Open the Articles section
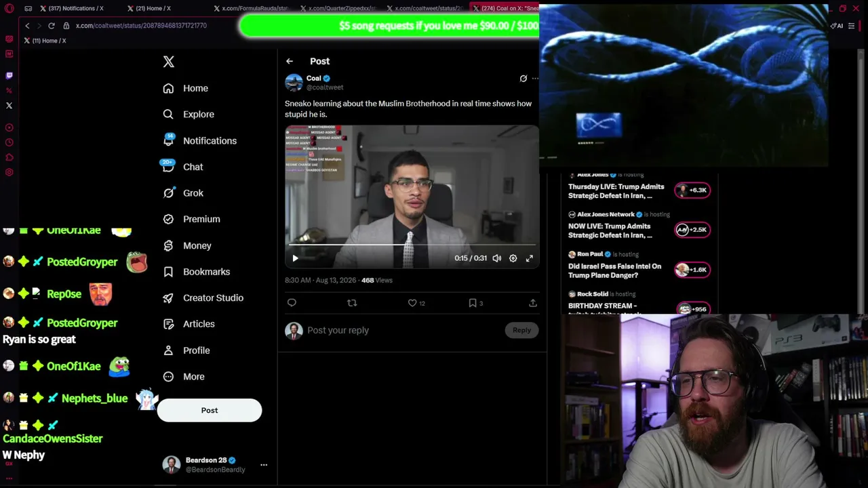Screen dimensions: 868x488 pos(189,324)
